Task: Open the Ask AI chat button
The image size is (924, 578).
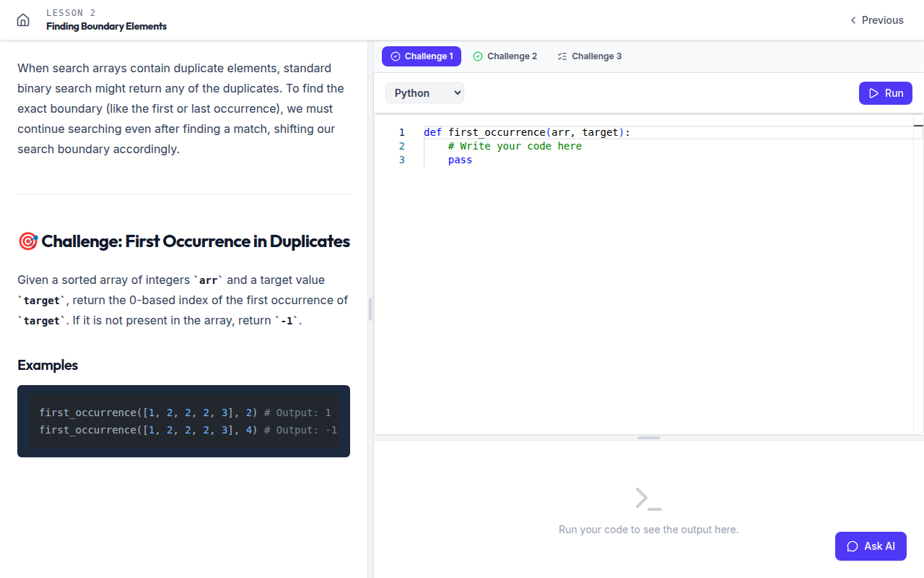Action: pyautogui.click(x=871, y=546)
